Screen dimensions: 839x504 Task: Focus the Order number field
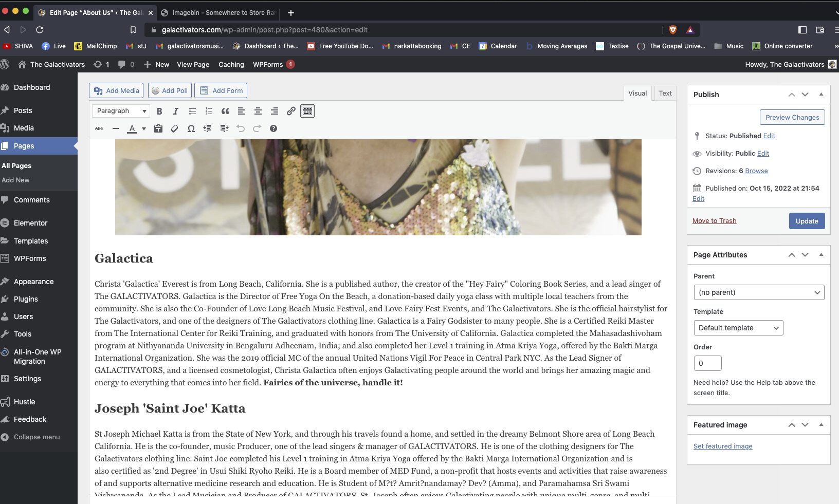[x=707, y=363]
